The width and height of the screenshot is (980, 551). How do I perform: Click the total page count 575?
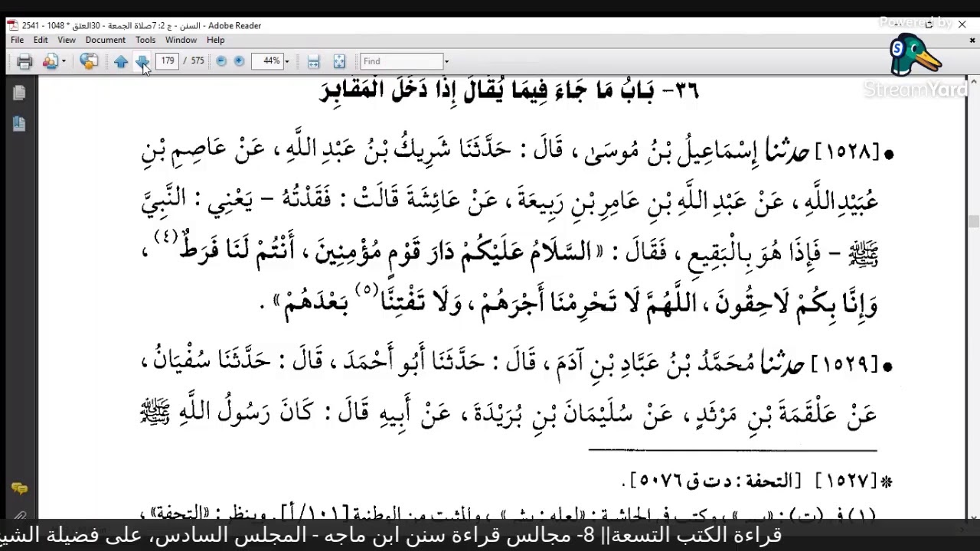click(x=198, y=60)
